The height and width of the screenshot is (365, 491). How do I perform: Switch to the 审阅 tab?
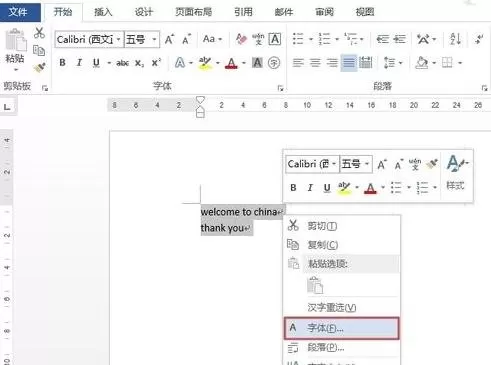[324, 12]
